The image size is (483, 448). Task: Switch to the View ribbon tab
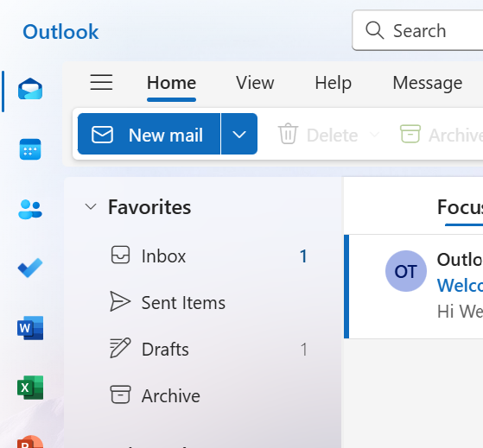[255, 83]
